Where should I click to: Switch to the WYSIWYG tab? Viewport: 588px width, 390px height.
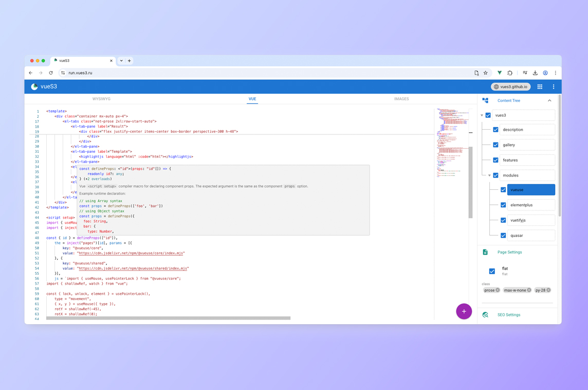pyautogui.click(x=101, y=99)
